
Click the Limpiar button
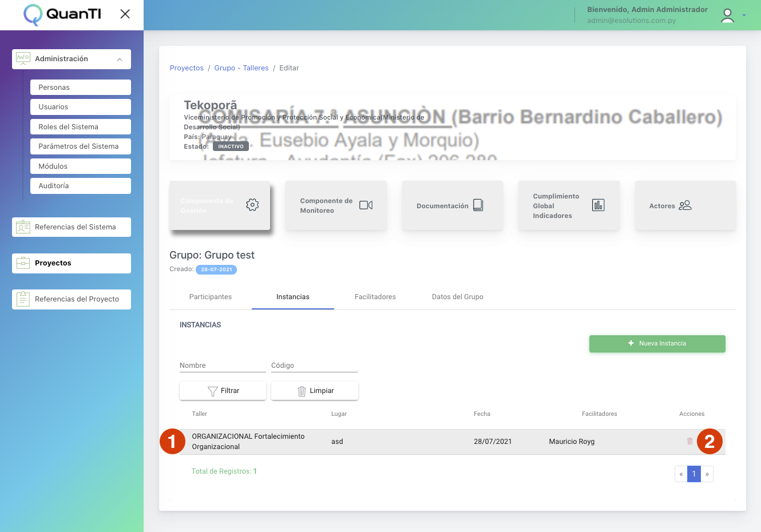315,391
